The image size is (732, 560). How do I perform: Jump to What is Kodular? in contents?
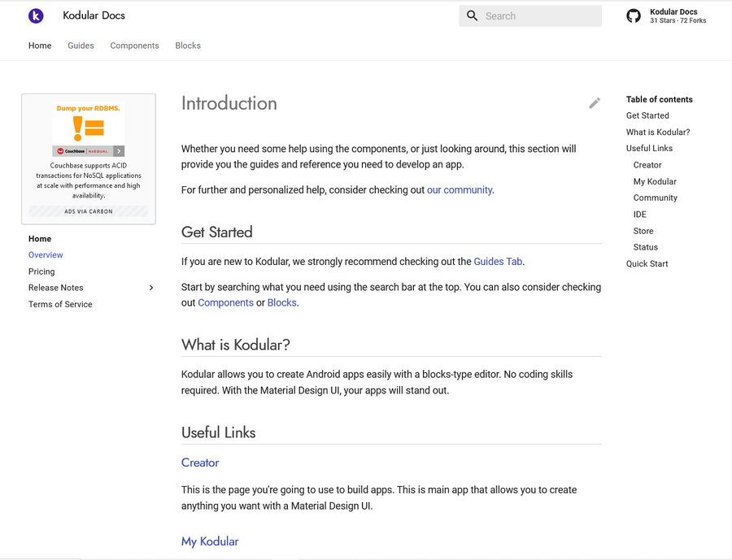[658, 132]
